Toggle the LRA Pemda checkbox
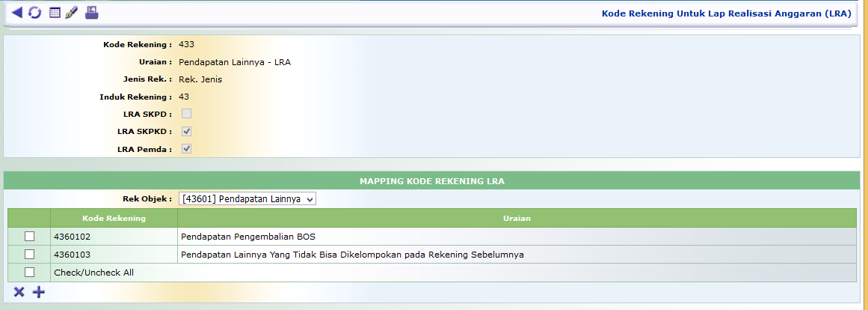Image resolution: width=868 pixels, height=310 pixels. pos(187,149)
